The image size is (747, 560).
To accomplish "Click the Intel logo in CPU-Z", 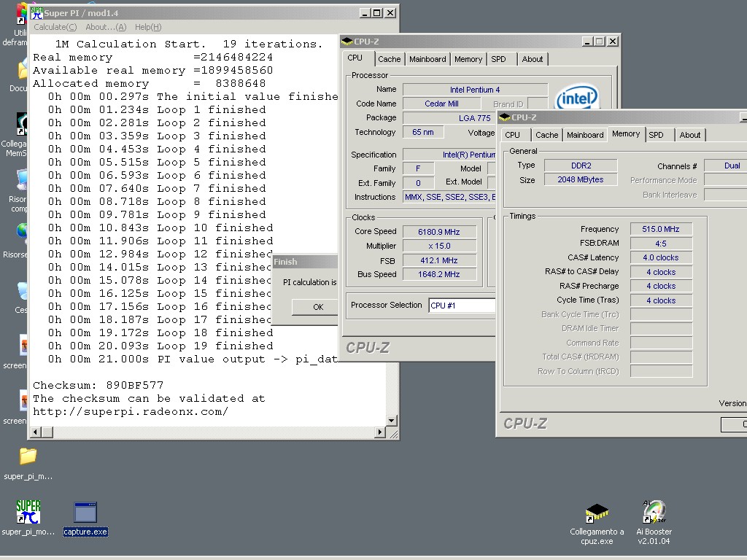I will (x=577, y=98).
